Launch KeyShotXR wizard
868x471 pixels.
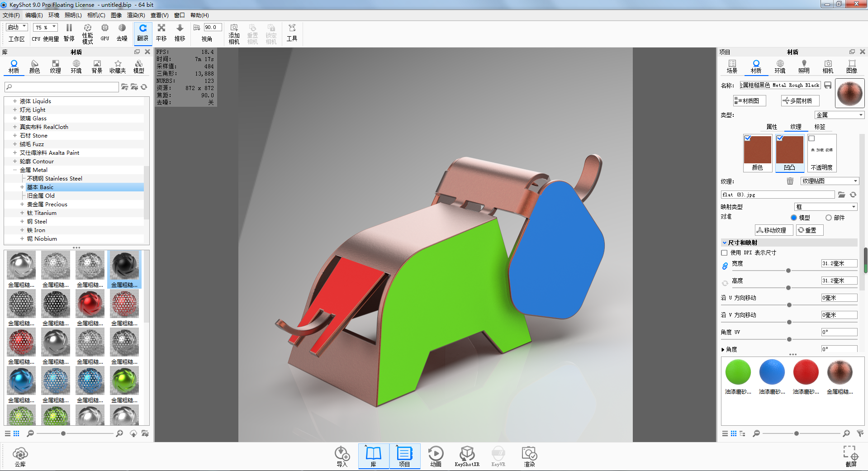pos(467,457)
